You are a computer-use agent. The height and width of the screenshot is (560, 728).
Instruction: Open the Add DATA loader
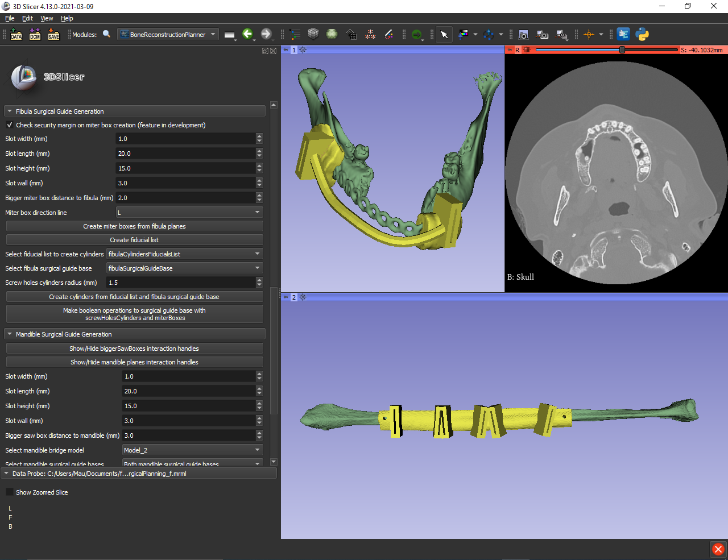(x=16, y=34)
